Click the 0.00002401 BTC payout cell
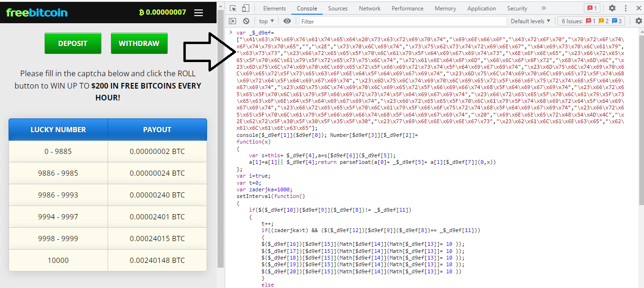644x288 pixels. pos(157,217)
